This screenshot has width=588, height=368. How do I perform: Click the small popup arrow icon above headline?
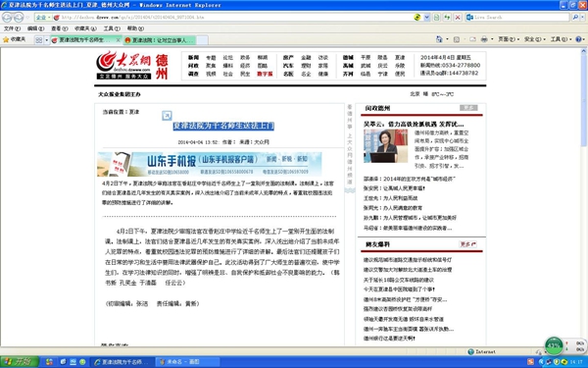167,116
